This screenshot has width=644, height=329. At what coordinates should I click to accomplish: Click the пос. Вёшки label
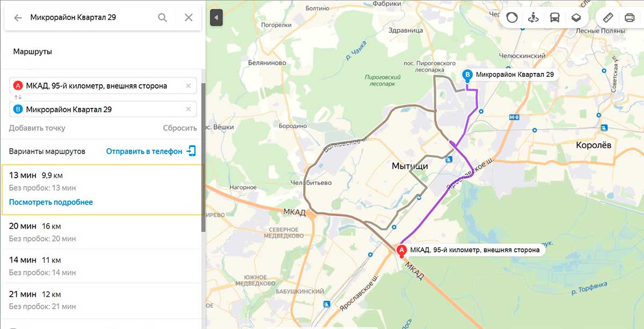220,127
